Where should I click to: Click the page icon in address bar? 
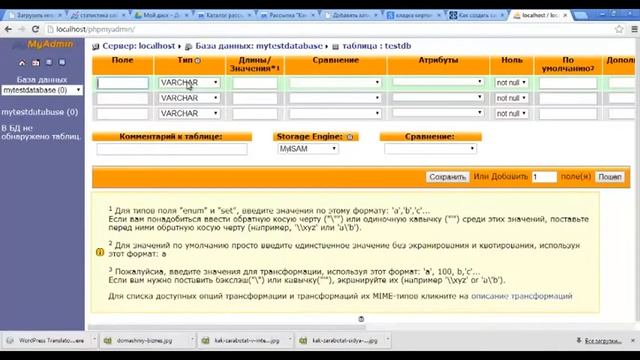click(x=51, y=29)
